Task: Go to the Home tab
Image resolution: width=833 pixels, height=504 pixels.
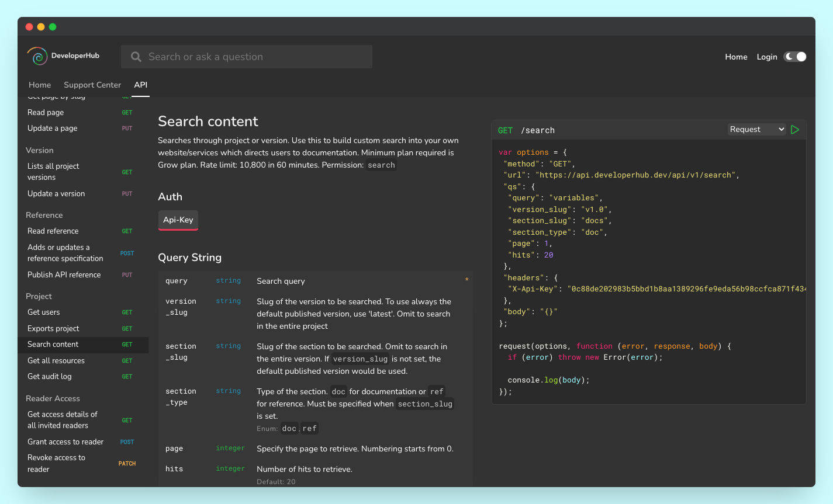Action: [x=40, y=85]
